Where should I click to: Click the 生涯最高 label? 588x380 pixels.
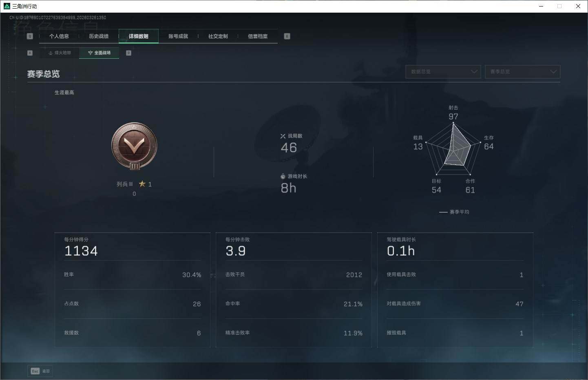pyautogui.click(x=64, y=93)
